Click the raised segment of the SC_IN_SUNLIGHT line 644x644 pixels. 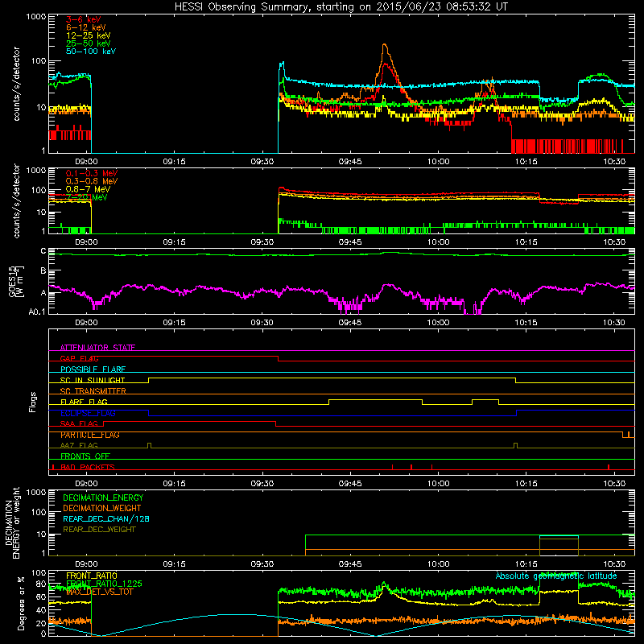[x=332, y=378]
